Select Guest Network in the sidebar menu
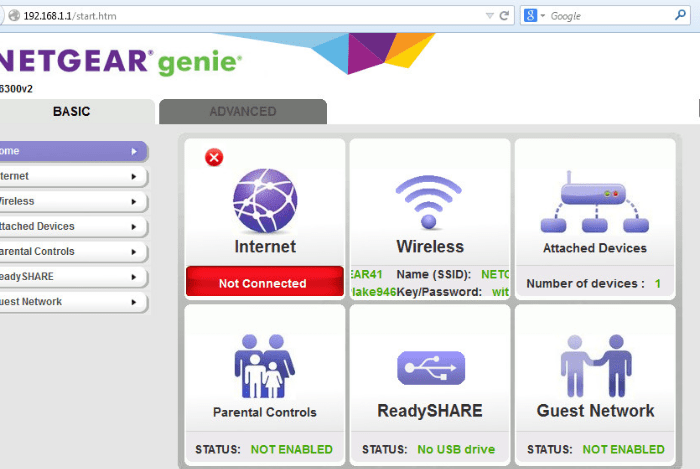700x469 pixels. pyautogui.click(x=73, y=302)
